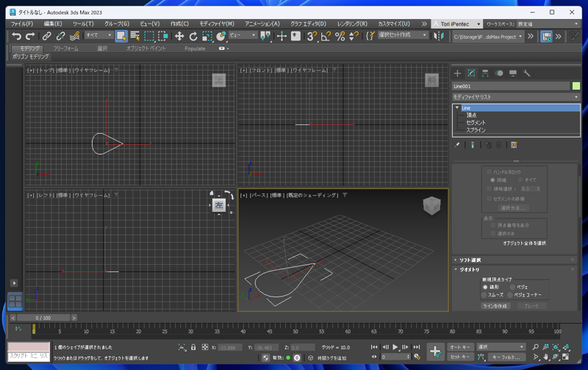This screenshot has height=370, width=588.
Task: Click the Configure Modifier Sets icon
Action: [x=514, y=145]
